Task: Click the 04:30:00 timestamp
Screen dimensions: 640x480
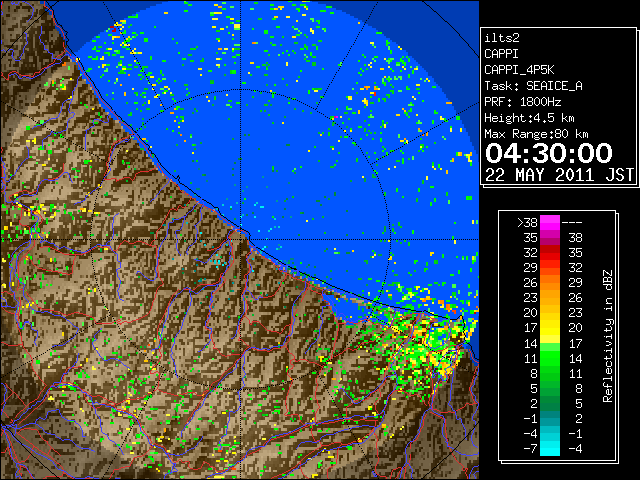Action: [549, 153]
